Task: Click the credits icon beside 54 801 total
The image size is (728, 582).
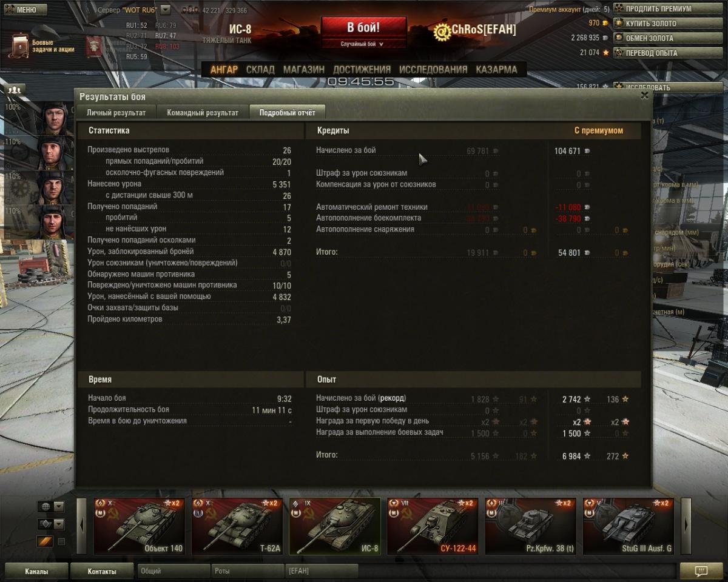Action: point(587,253)
